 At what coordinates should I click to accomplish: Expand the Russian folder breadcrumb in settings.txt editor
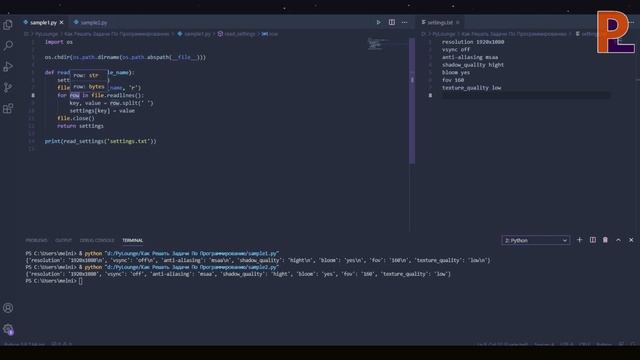514,34
